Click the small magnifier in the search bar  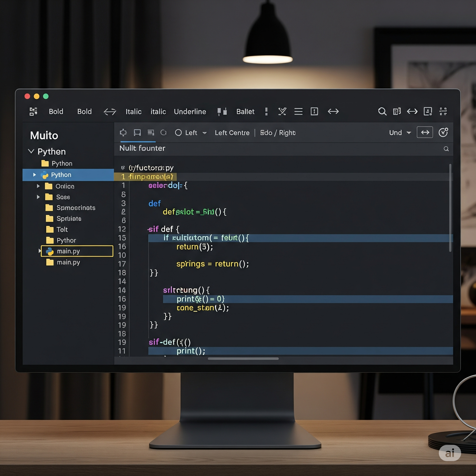click(x=446, y=149)
